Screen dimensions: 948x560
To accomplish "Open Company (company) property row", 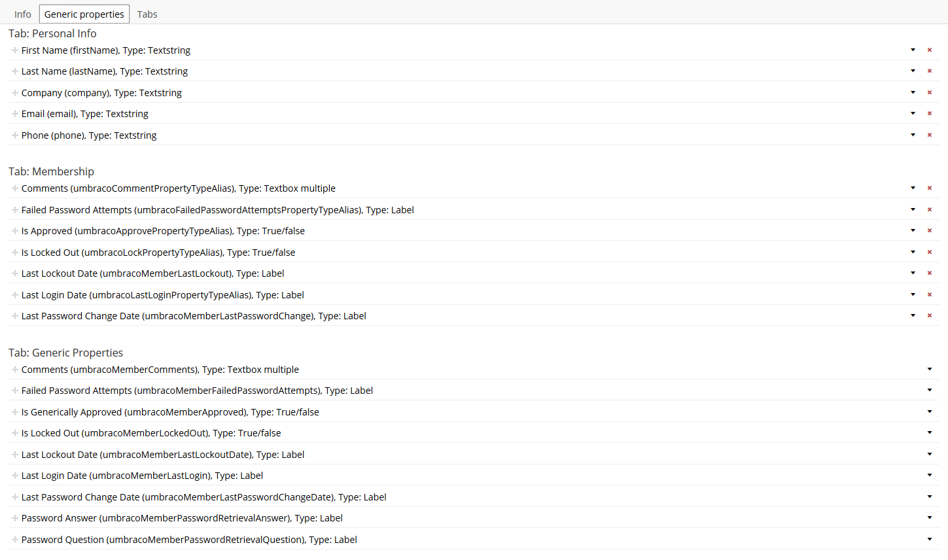I will click(x=101, y=93).
